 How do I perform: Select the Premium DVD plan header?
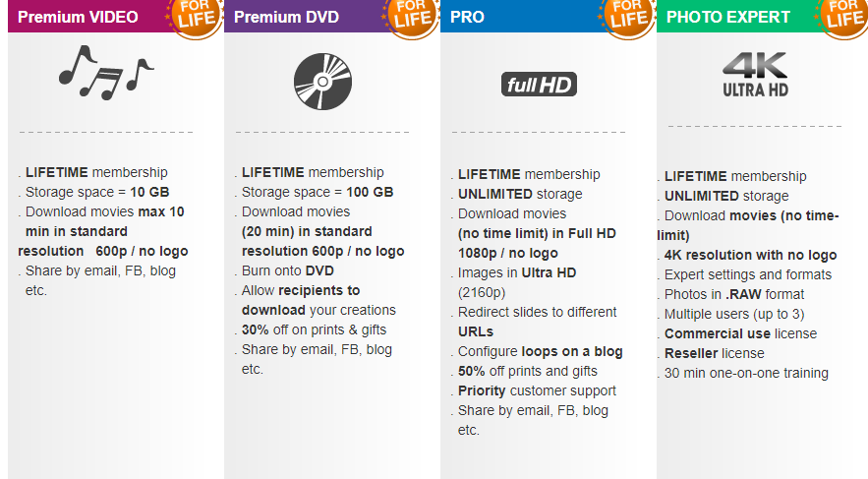286,17
